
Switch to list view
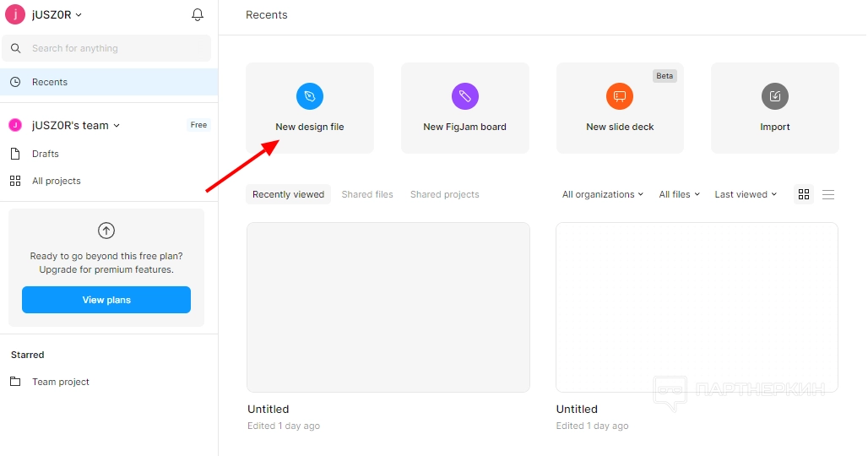coord(828,194)
